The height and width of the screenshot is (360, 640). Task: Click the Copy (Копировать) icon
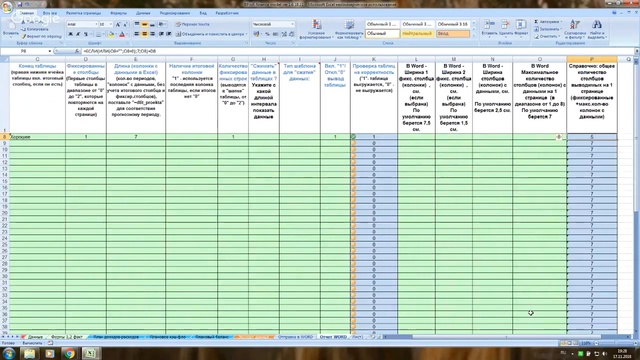point(35,29)
